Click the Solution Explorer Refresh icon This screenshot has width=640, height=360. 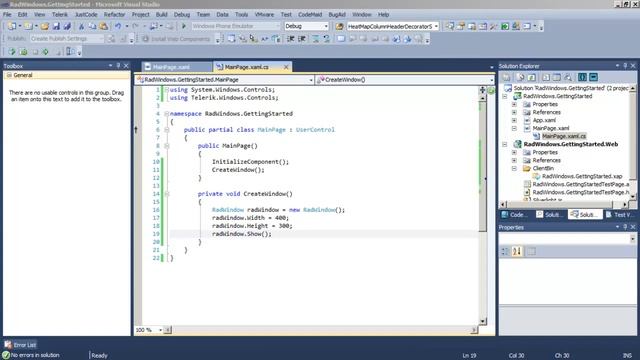point(531,77)
